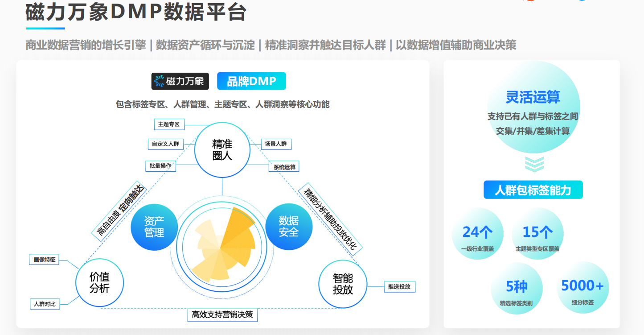This screenshot has height=335, width=644.
Task: Click the 主题专区 label box
Action: (168, 124)
